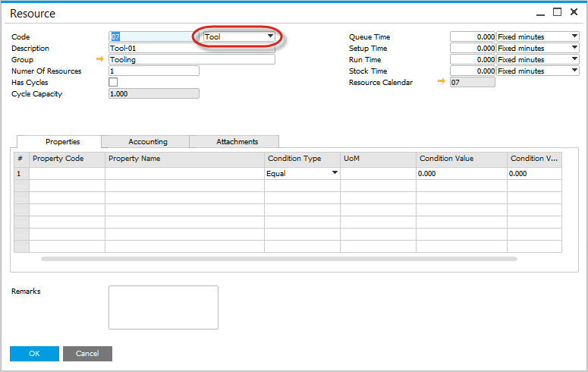Open the Condition Type dropdown showing Equal
The height and width of the screenshot is (372, 588).
point(302,173)
